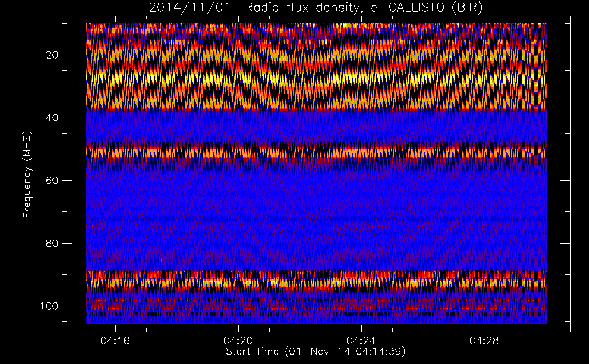The height and width of the screenshot is (364, 589).
Task: Click the '60' frequency tick label
Action: pos(52,181)
